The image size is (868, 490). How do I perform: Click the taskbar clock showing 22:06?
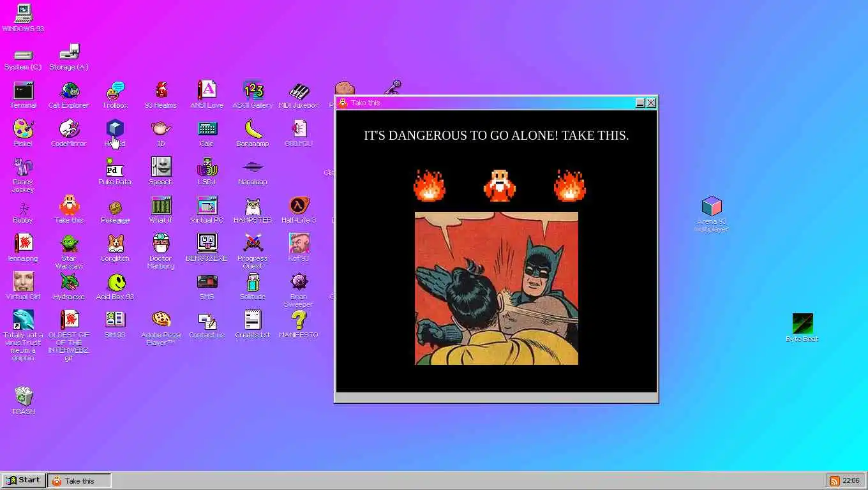(x=851, y=480)
